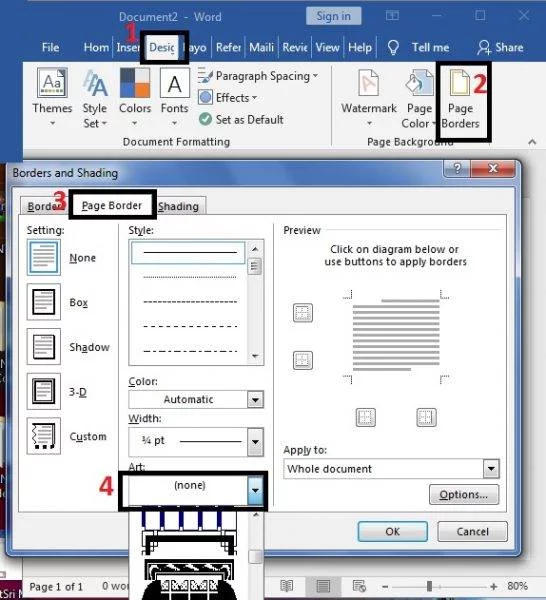Switch to Web Layout view icon

pyautogui.click(x=359, y=586)
